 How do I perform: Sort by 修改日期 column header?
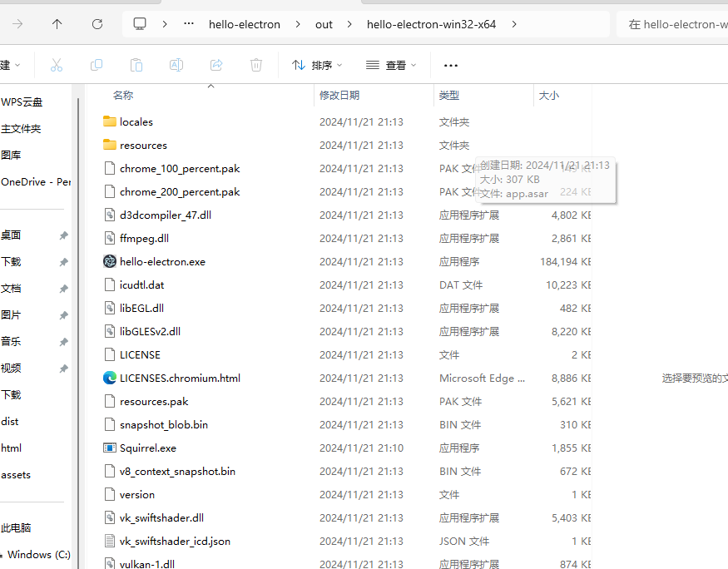339,95
